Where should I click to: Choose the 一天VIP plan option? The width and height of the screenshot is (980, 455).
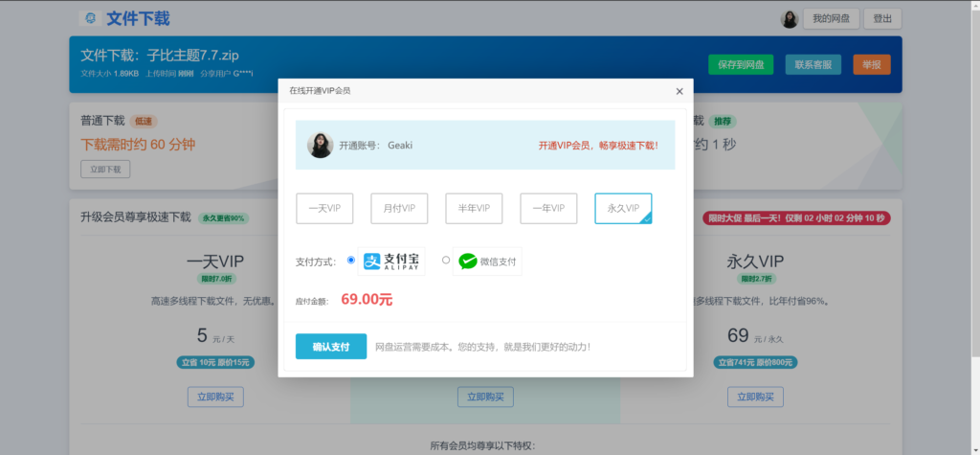click(325, 208)
